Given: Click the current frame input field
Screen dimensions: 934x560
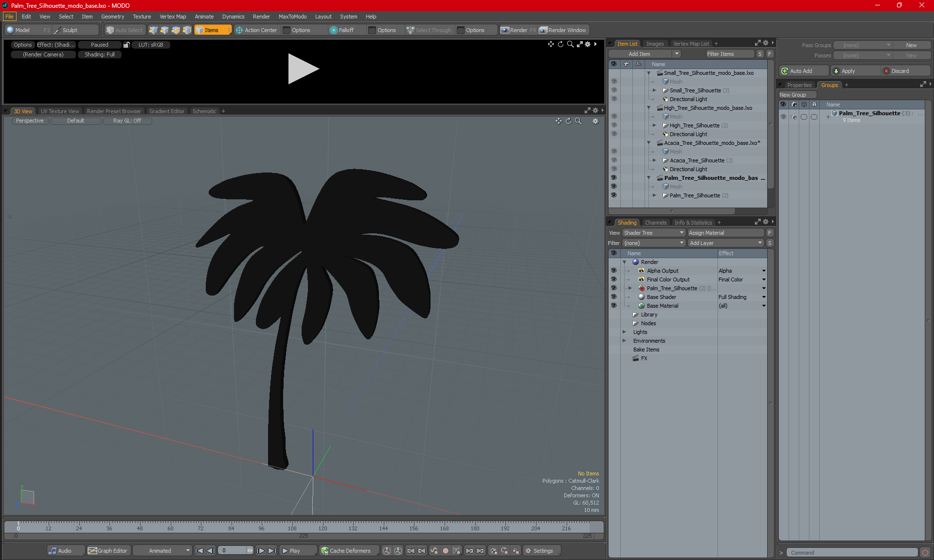Looking at the screenshot, I should pos(233,551).
